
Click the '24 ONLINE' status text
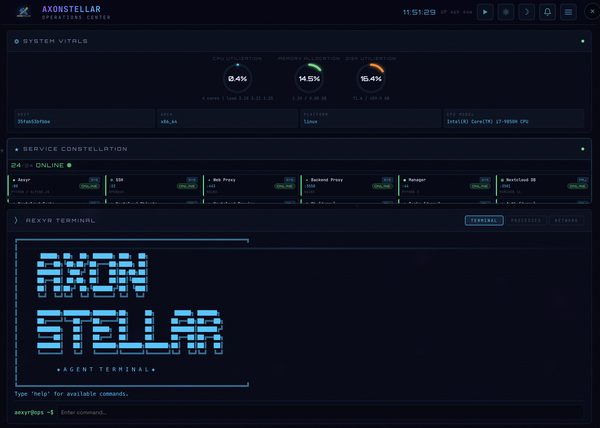(41, 165)
